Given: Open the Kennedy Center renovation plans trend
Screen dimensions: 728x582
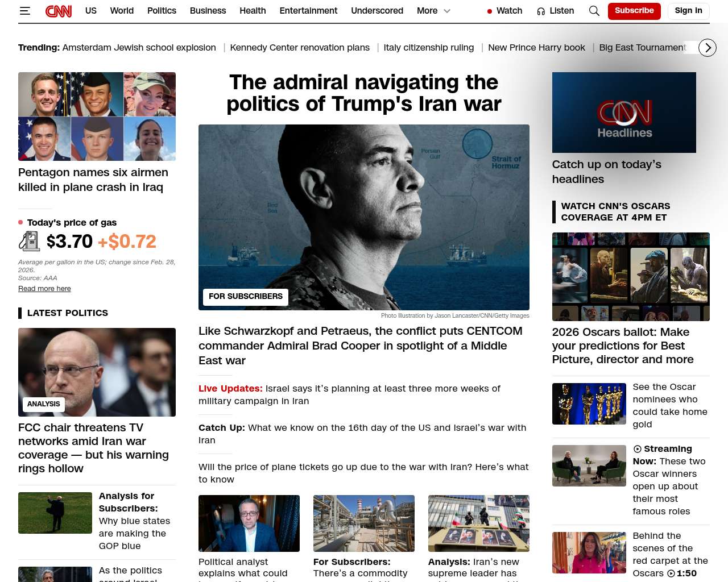Looking at the screenshot, I should (x=300, y=48).
